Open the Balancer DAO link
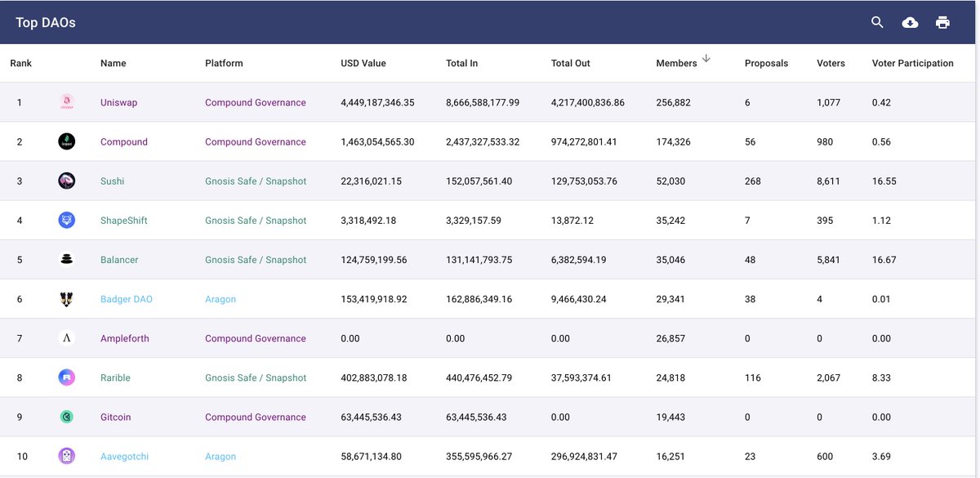The height and width of the screenshot is (478, 980). 119,260
